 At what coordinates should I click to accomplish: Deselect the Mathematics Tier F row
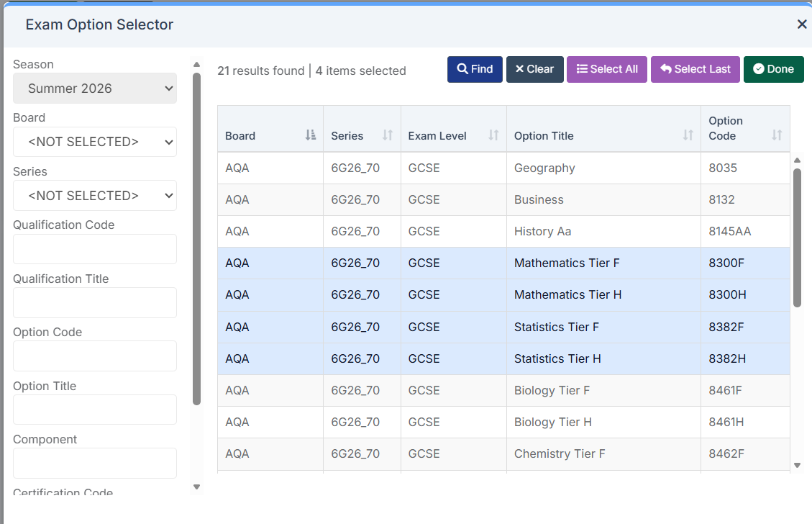503,263
